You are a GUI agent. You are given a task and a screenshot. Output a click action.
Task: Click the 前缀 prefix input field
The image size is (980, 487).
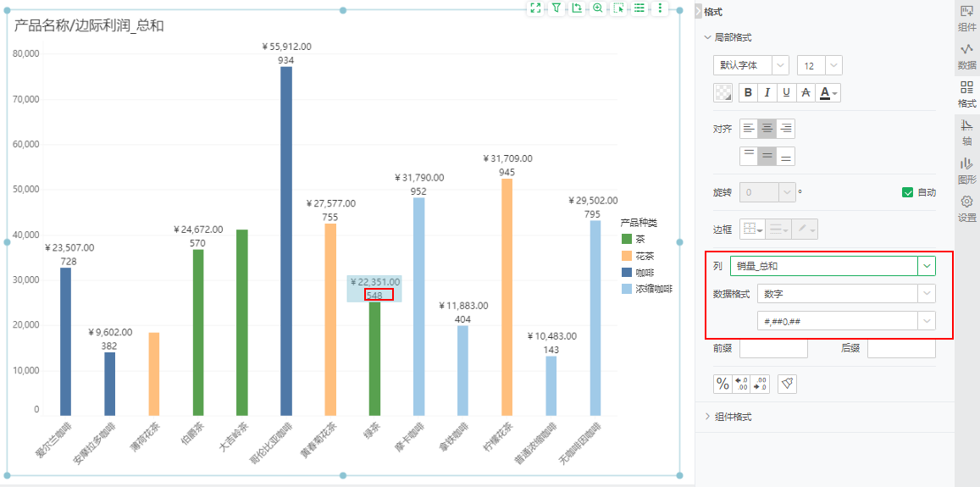point(773,348)
